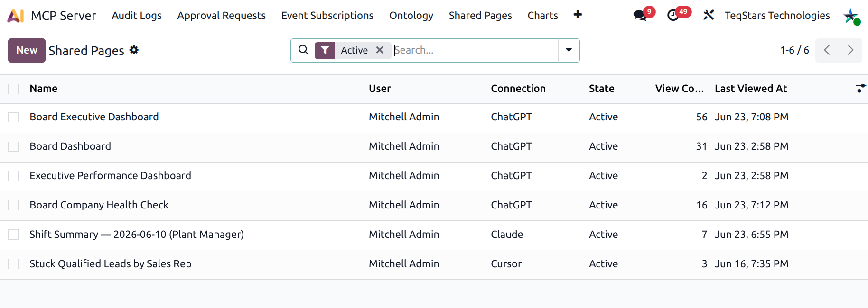
Task: Sort by the State column header
Action: coord(601,89)
